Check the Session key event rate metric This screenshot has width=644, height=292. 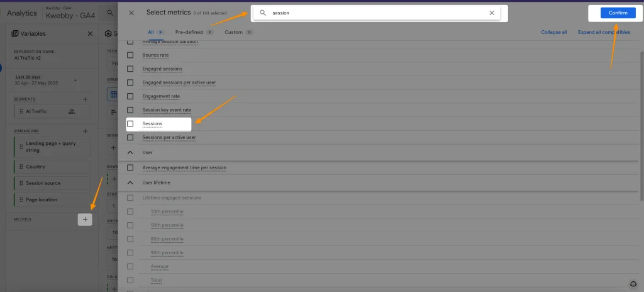(130, 110)
